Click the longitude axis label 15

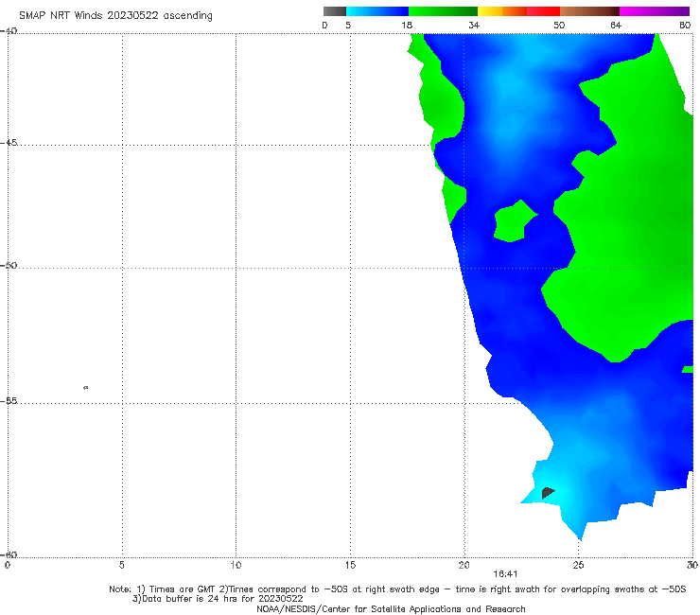(350, 566)
